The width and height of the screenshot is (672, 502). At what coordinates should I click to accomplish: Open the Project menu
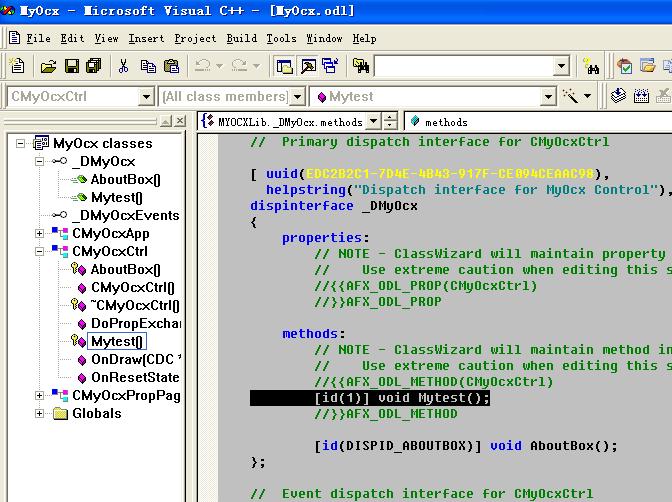(195, 39)
